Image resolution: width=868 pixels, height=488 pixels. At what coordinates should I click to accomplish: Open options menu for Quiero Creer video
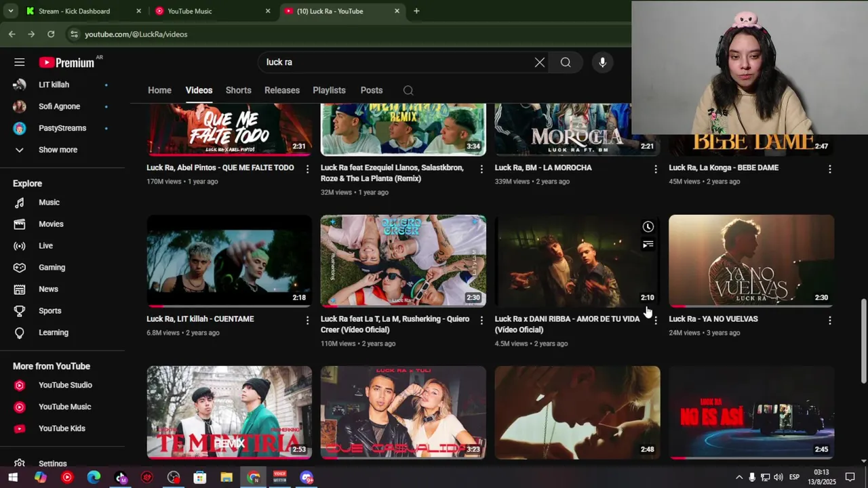pos(481,320)
